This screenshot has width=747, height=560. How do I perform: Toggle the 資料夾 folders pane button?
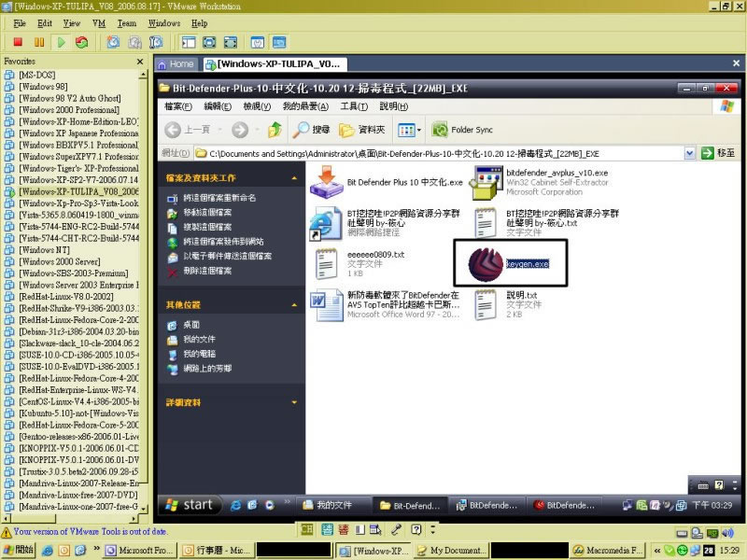pos(362,130)
